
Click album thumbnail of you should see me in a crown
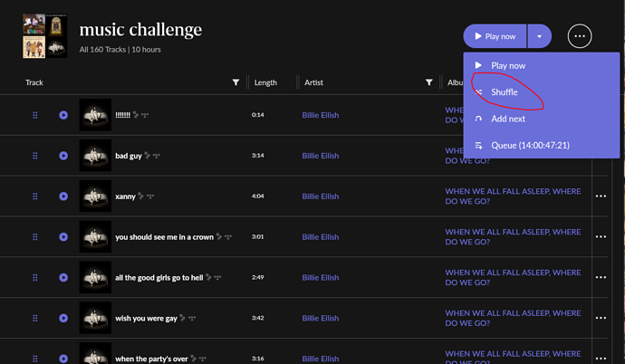click(95, 237)
